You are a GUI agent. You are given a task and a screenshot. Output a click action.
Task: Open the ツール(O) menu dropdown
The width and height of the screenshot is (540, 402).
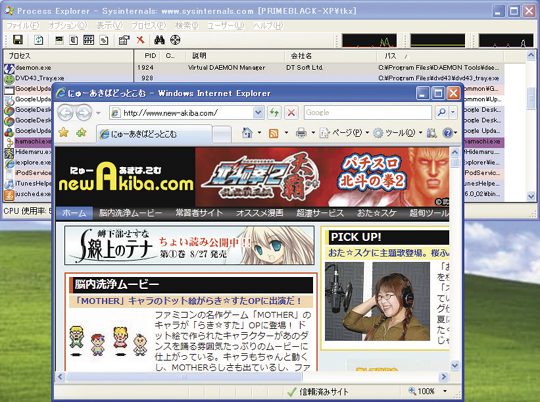point(397,133)
